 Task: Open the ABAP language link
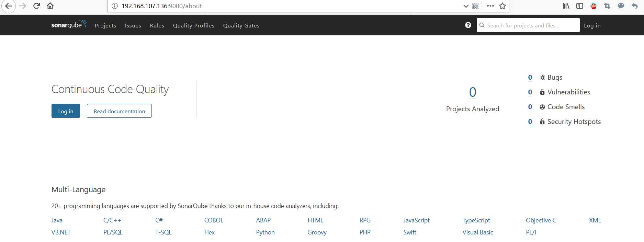[263, 220]
